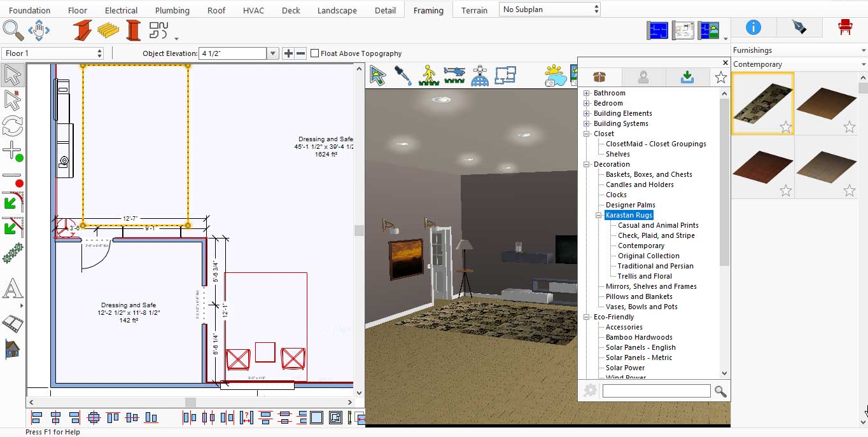The width and height of the screenshot is (868, 437).
Task: Enable Float Above Topography checkbox
Action: coord(314,53)
